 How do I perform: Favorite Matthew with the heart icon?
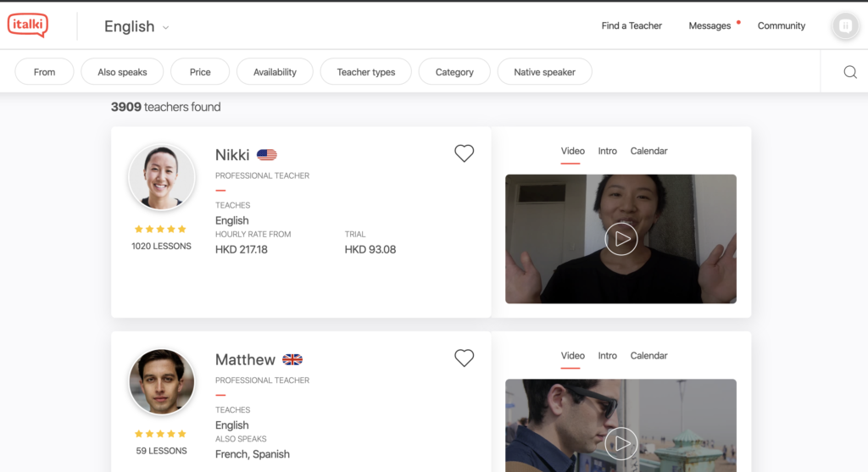point(464,358)
